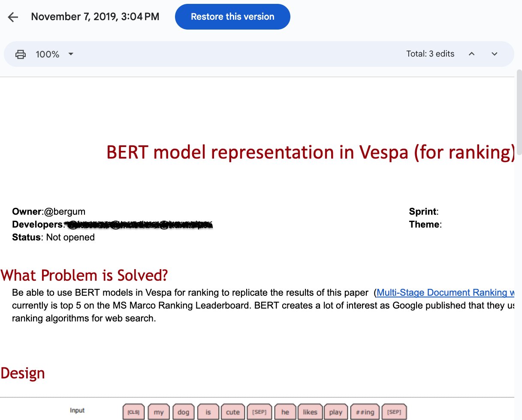
Task: Click the version date November 7, 2019
Action: [95, 17]
